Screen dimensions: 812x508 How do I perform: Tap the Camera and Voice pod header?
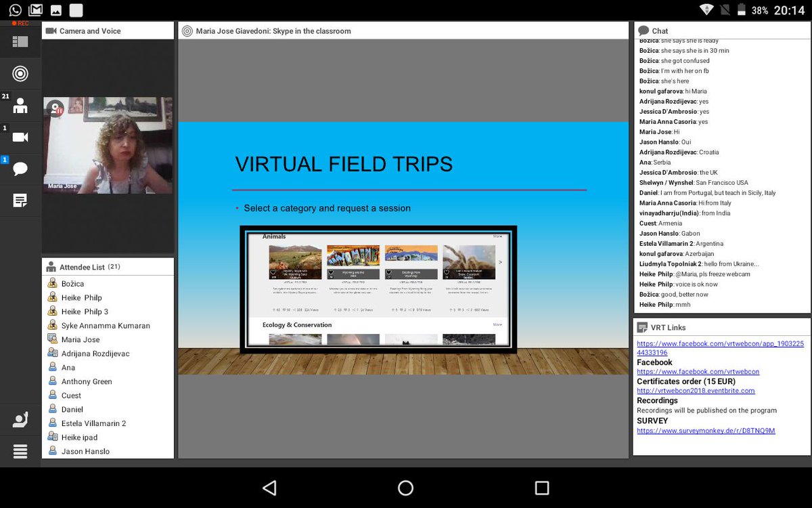108,30
